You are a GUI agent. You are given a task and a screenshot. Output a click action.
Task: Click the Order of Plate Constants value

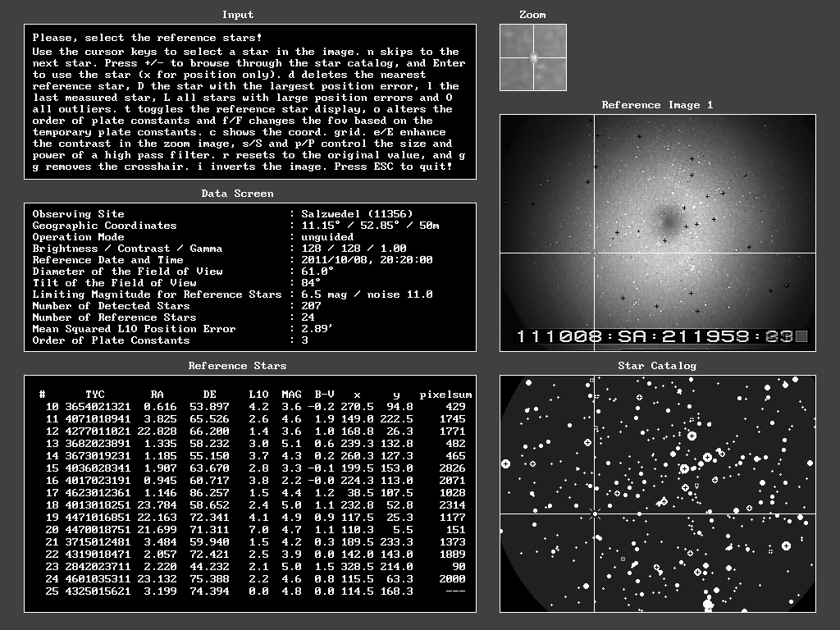coord(304,340)
